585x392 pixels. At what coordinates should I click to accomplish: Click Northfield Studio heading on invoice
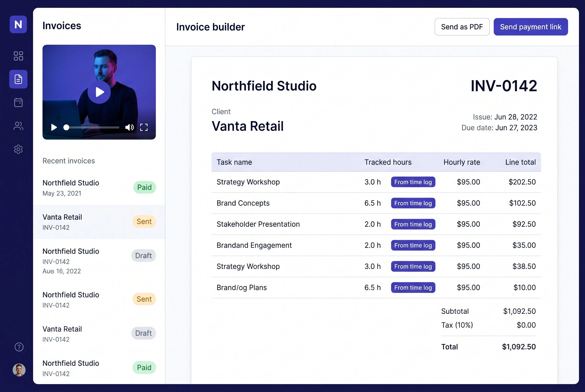point(264,86)
